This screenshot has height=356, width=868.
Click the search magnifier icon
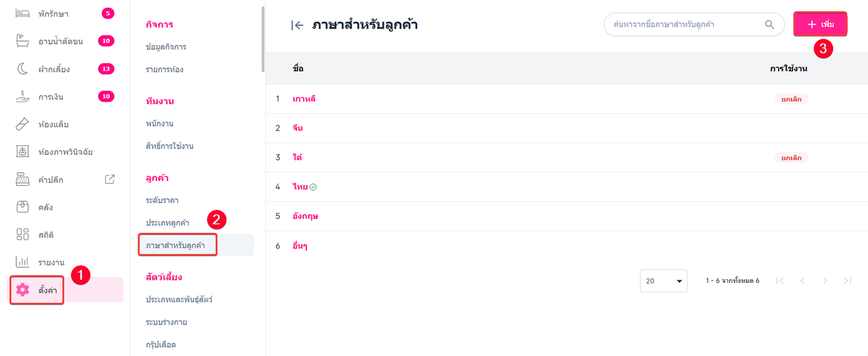point(769,25)
